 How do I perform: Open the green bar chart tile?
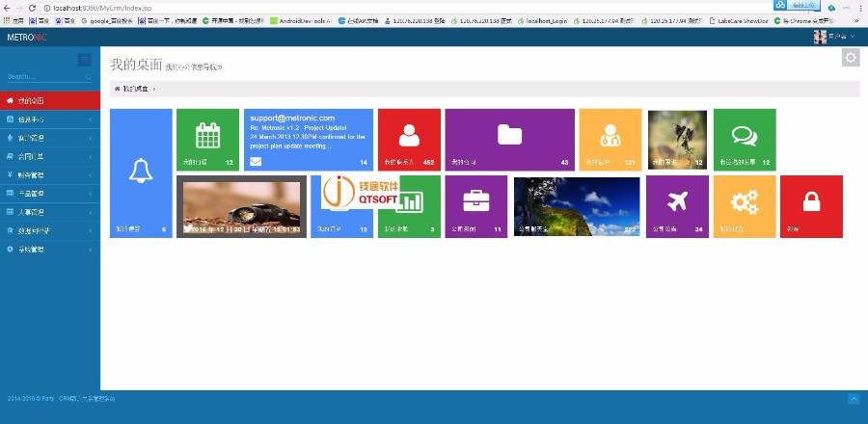(409, 207)
